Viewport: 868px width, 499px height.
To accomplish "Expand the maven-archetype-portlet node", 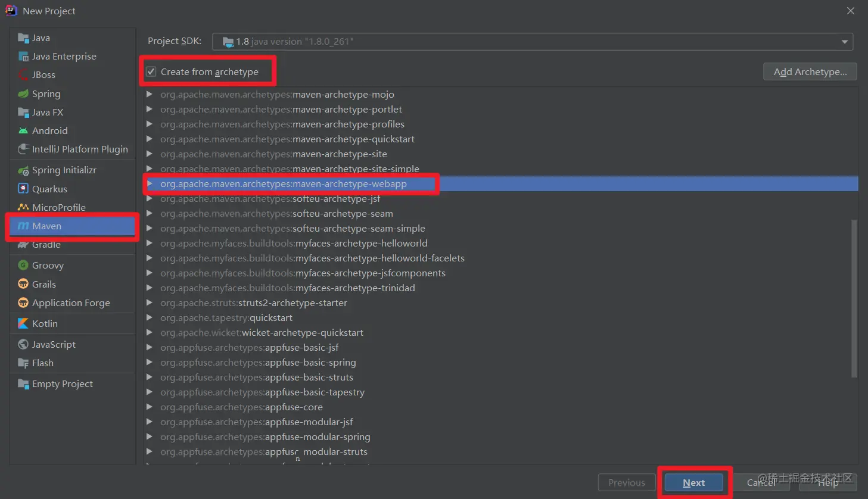I will coord(150,109).
